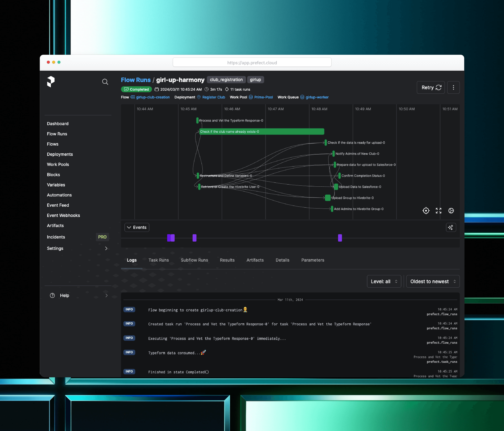The height and width of the screenshot is (431, 504).
Task: Select the Upload Group to Hivebrite-0 task node
Action: 328,198
